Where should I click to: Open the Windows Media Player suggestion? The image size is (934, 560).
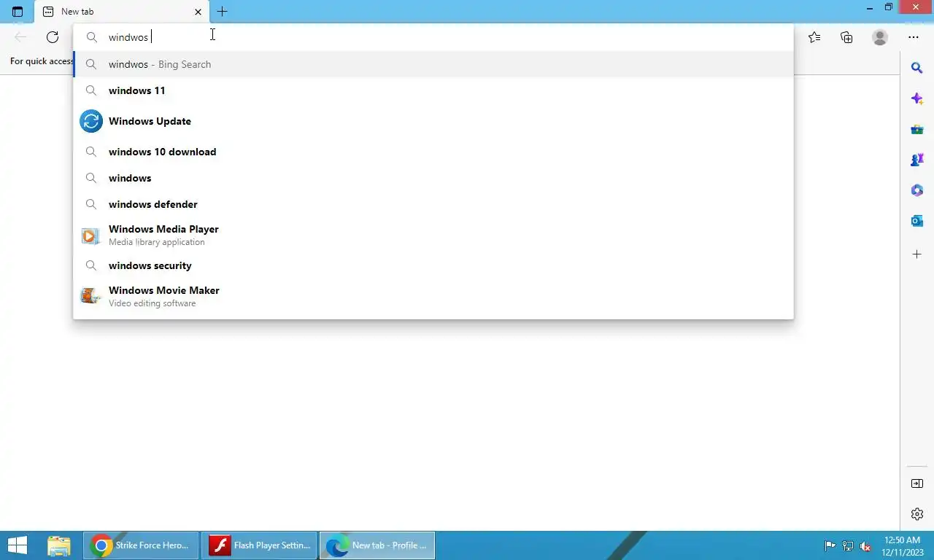433,235
